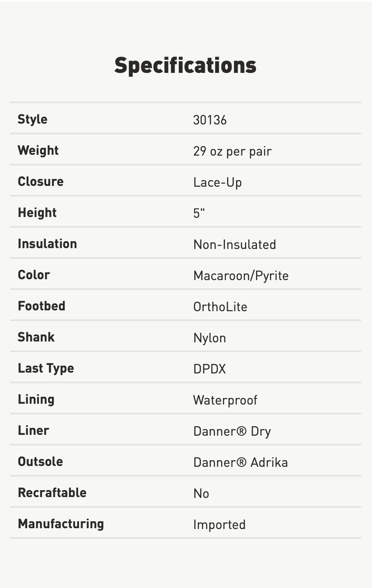373x588 pixels.
Task: Click the OrthoLite footbed value
Action: pyautogui.click(x=220, y=307)
